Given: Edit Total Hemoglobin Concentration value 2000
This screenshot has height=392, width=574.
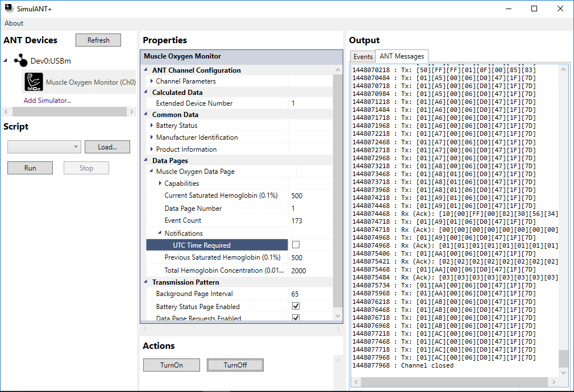Looking at the screenshot, I should click(310, 270).
